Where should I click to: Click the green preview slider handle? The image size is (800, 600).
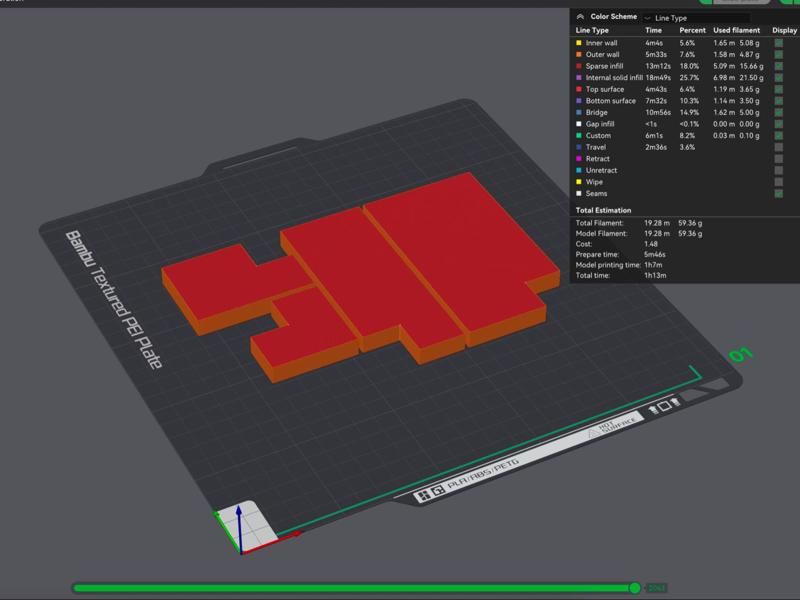635,588
